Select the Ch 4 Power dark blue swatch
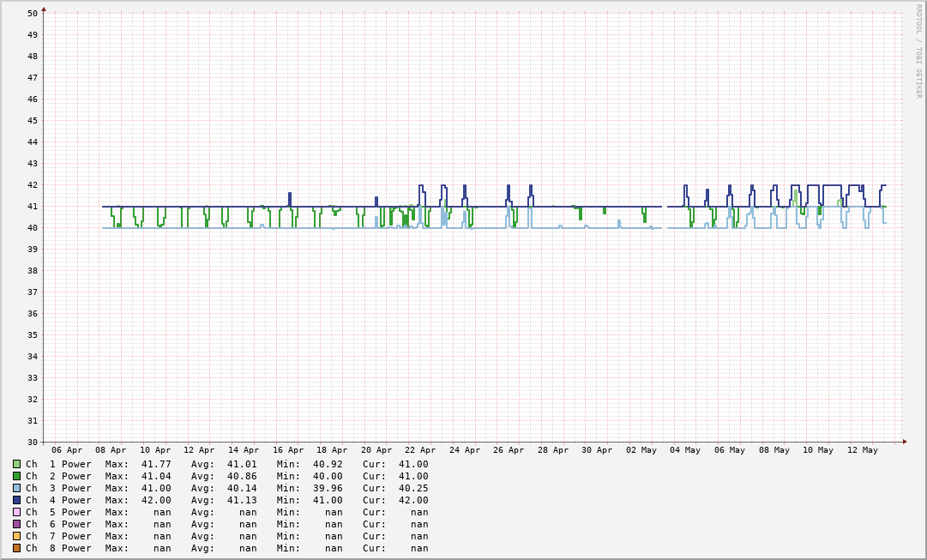Screen dimensions: 927x560 [x=16, y=500]
